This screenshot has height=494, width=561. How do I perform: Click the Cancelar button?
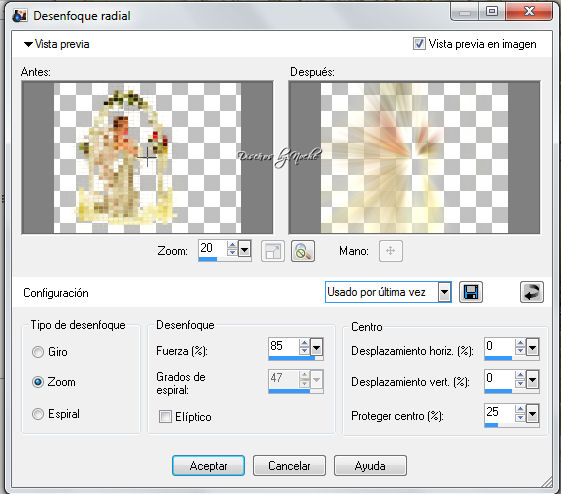tap(289, 465)
